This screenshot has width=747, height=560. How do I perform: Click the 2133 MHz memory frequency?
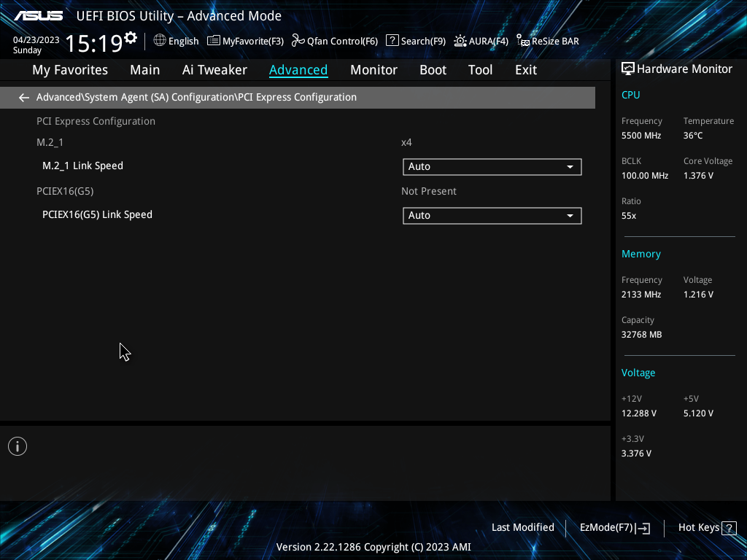[x=641, y=295]
